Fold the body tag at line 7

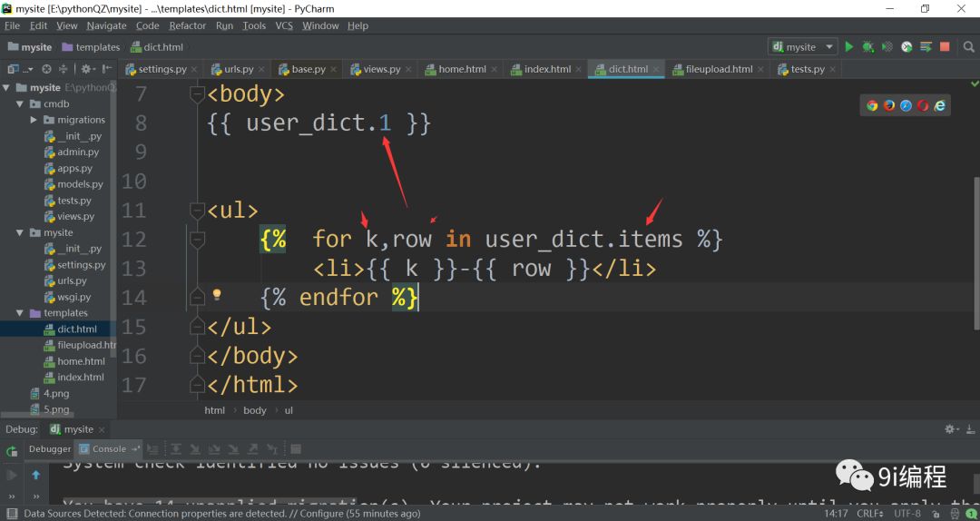click(198, 94)
